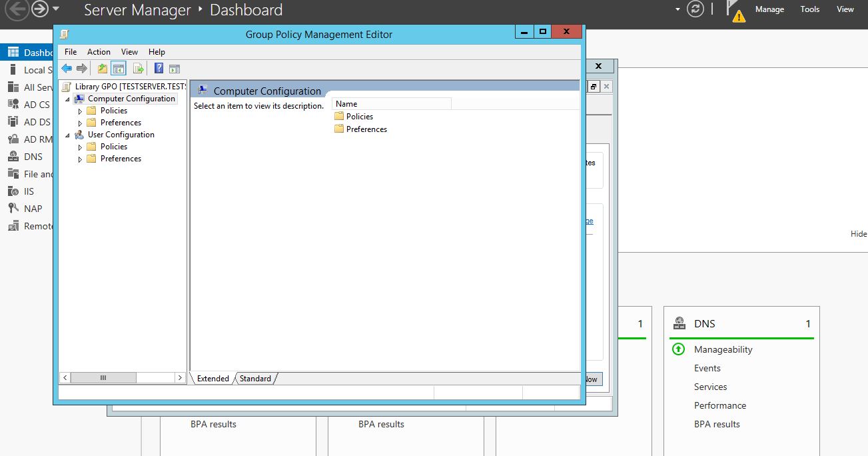Screen dimensions: 868x456
Task: Switch to the Extended tab
Action: 213,378
